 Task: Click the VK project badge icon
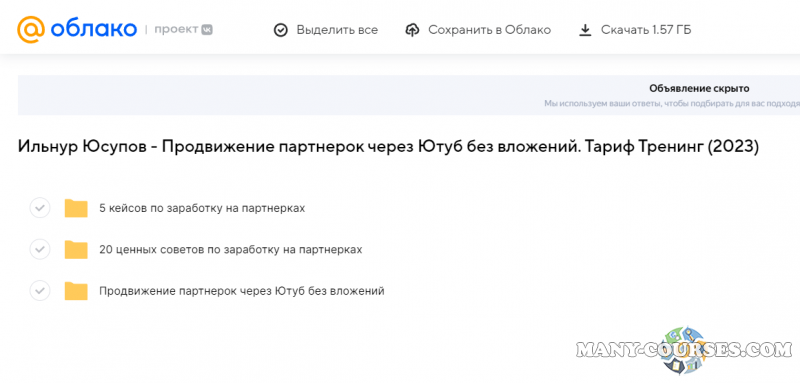click(207, 30)
